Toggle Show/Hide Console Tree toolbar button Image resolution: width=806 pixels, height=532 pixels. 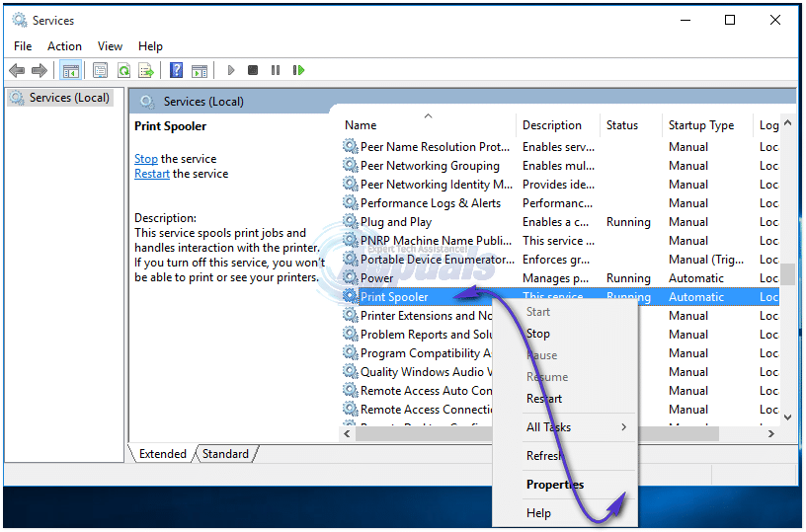tap(70, 70)
